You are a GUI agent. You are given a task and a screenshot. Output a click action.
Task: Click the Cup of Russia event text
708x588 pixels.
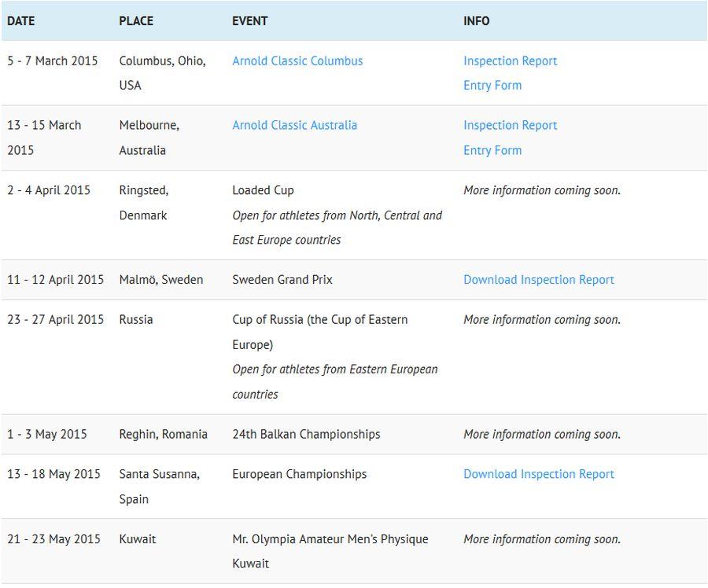319,320
